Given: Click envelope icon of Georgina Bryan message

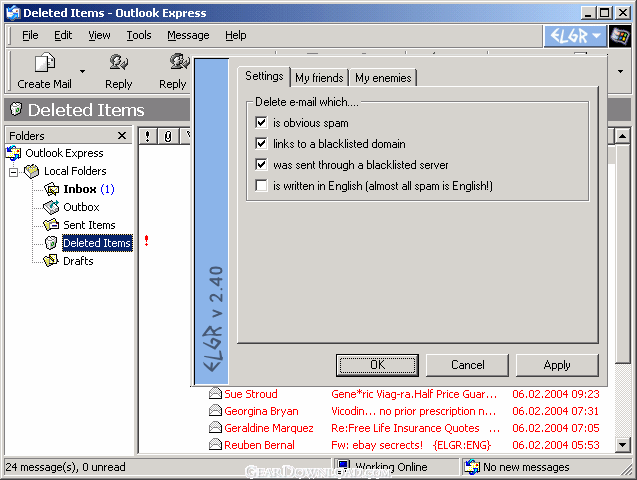Looking at the screenshot, I should click(215, 411).
